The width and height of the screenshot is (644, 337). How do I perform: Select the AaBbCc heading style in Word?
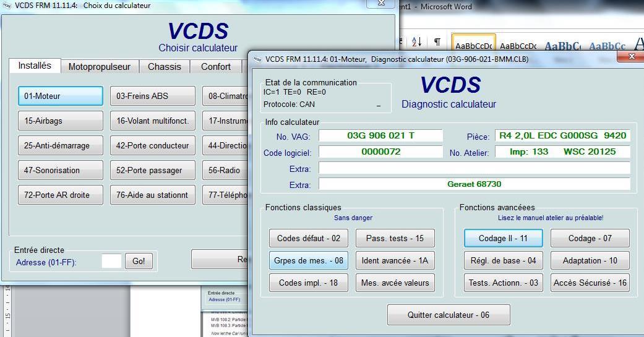(607, 46)
